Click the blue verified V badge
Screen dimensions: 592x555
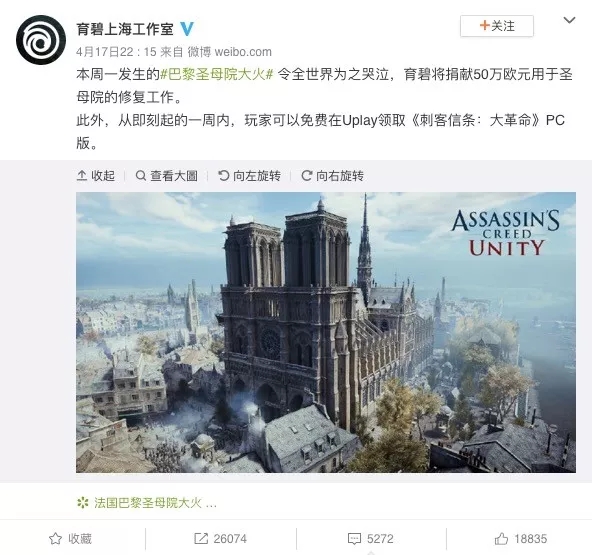point(187,29)
